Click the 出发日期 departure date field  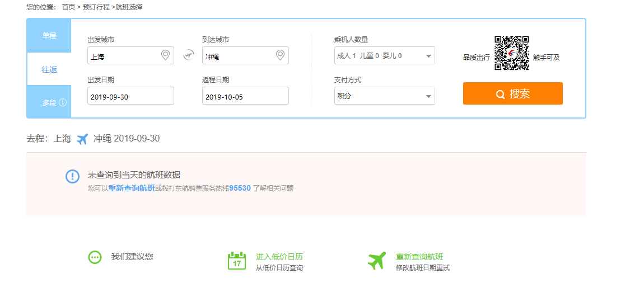click(x=130, y=96)
